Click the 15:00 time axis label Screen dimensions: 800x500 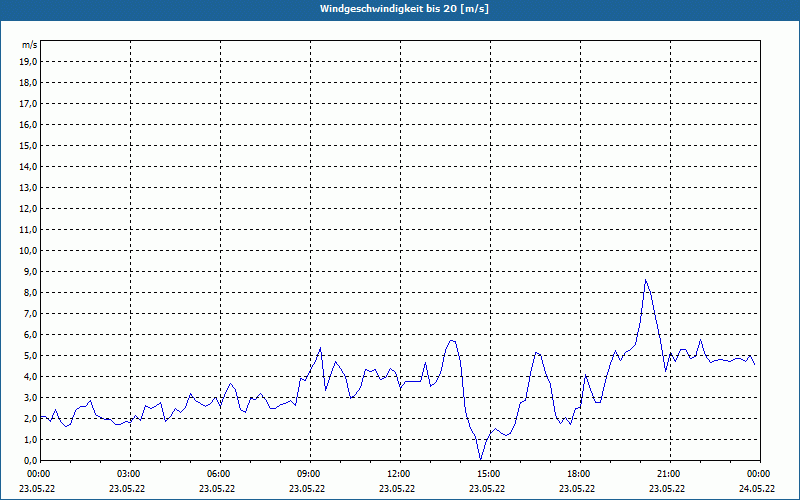(490, 474)
